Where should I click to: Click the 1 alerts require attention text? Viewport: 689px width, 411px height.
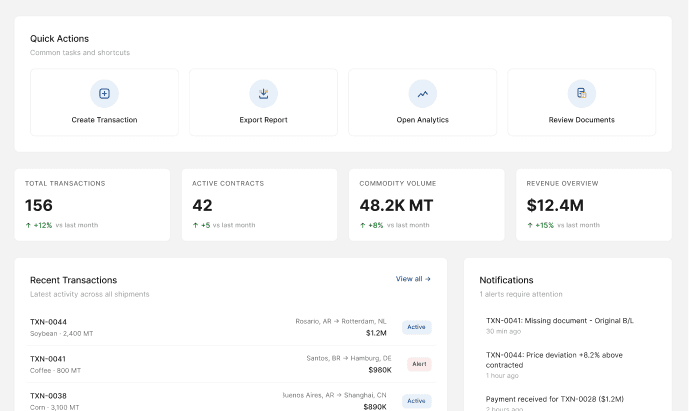(521, 294)
